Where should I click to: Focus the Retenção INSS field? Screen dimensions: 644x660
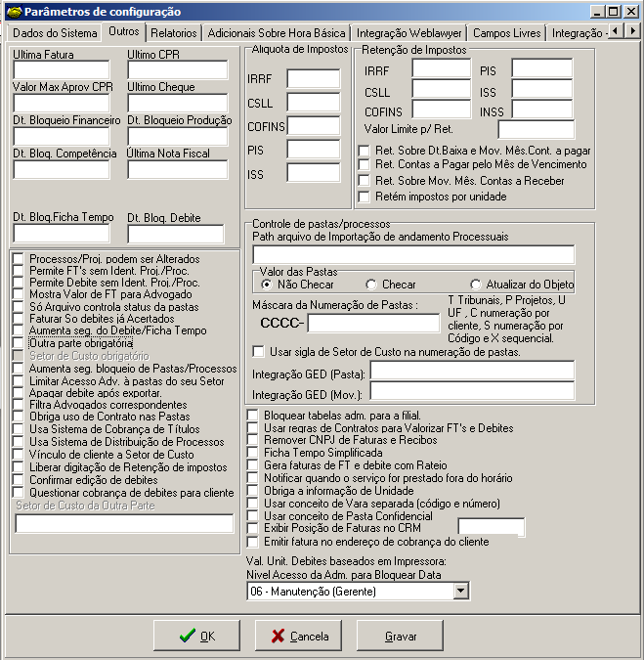[x=541, y=110]
